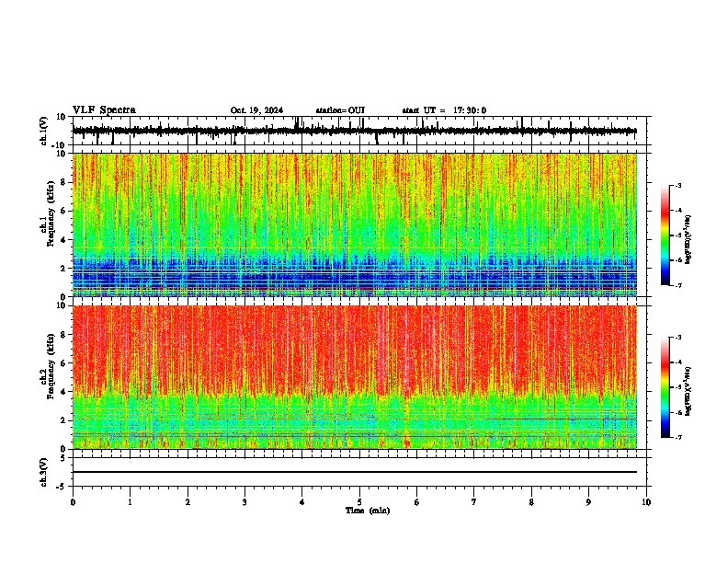Viewport: 728px width, 563px height.
Task: Click the ch.1 voltage waveform trace
Action: [x=354, y=131]
